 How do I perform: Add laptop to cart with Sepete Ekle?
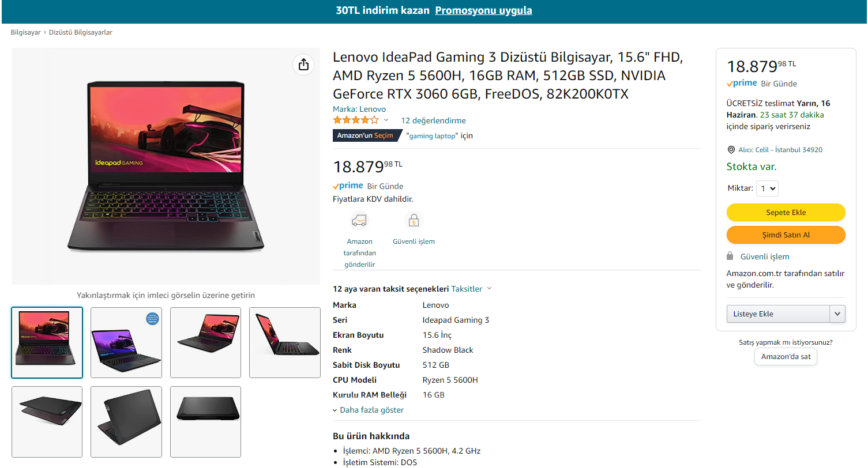pyautogui.click(x=786, y=213)
